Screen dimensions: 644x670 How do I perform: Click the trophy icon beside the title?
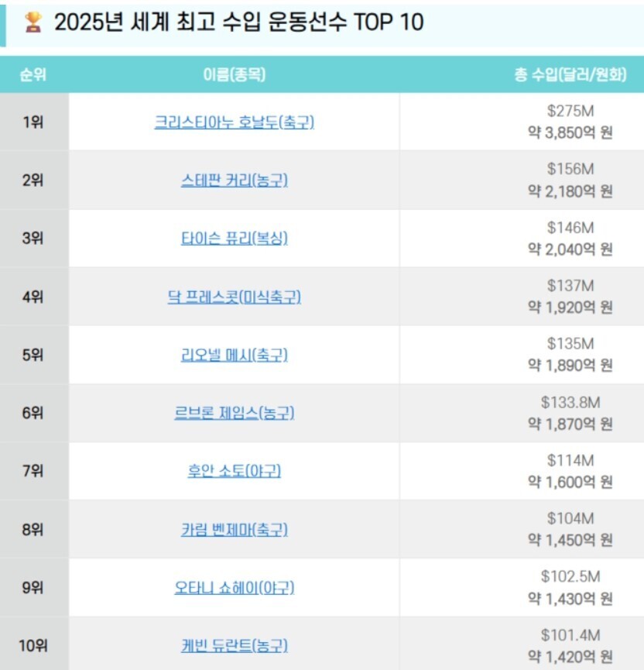33,22
